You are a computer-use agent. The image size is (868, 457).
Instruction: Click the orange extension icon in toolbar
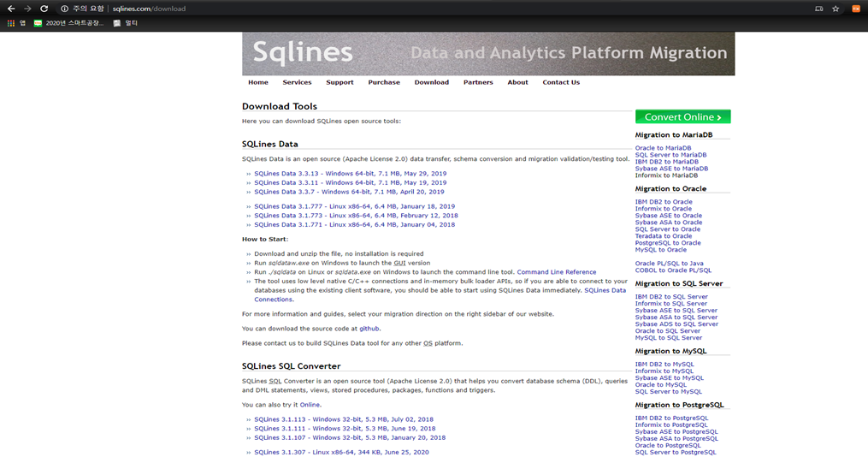tap(856, 9)
